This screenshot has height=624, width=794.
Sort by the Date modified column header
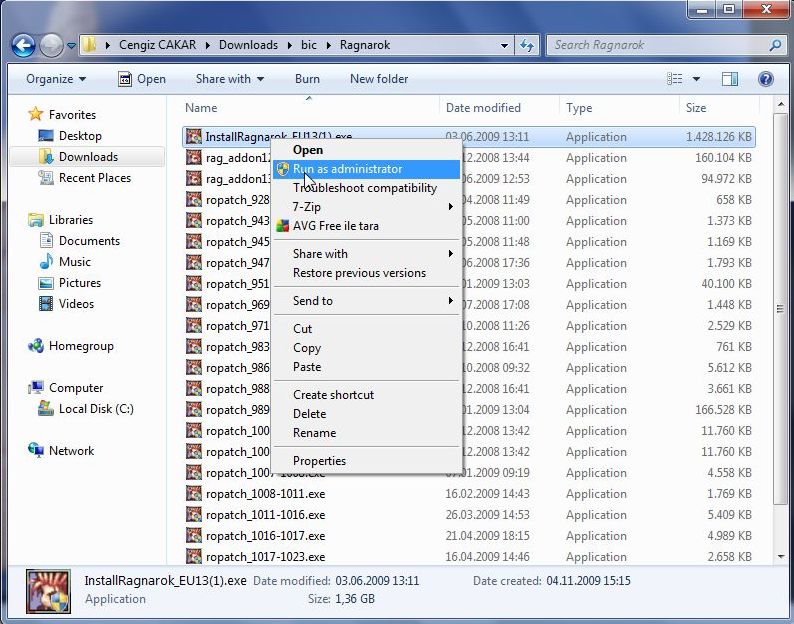(x=483, y=108)
